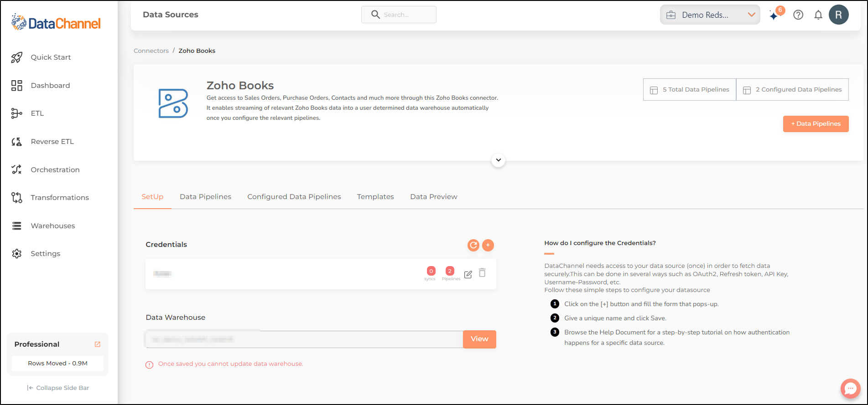Go to Connectors breadcrumb
This screenshot has width=868, height=405.
pos(151,51)
